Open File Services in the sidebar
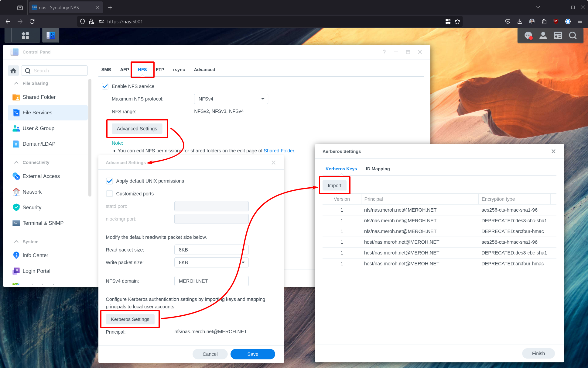The image size is (588, 368). point(37,113)
